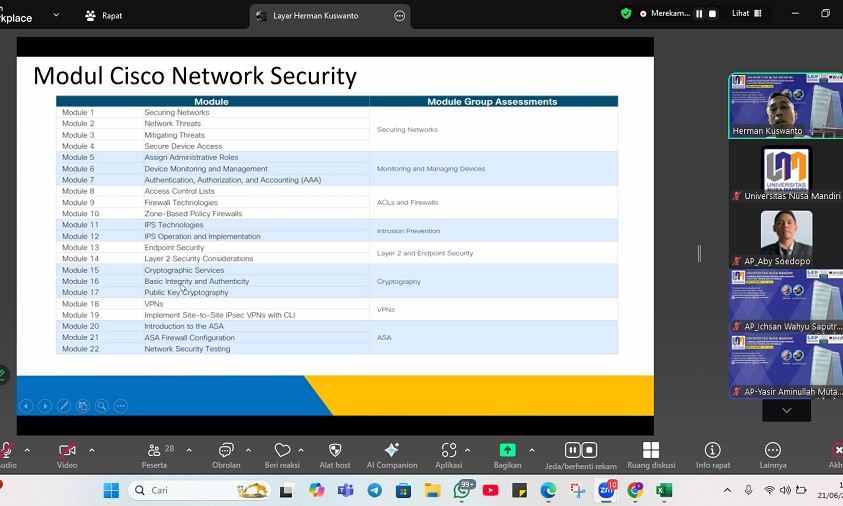
Task: Click the green encryption shield icon
Action: click(626, 13)
